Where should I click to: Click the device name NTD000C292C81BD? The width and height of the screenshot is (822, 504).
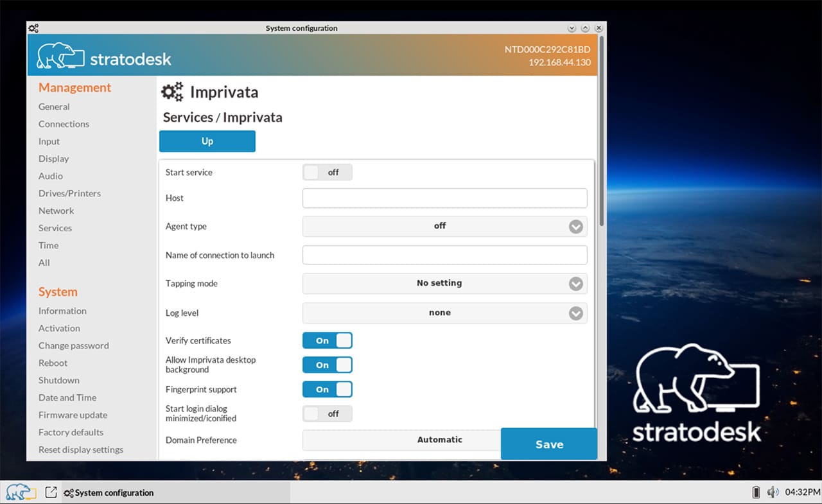click(547, 49)
